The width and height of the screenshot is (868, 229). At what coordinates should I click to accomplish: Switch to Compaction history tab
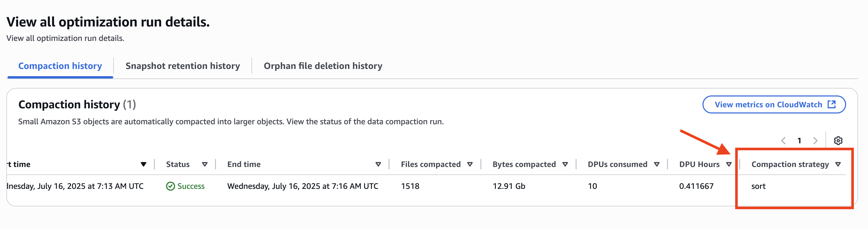(60, 66)
